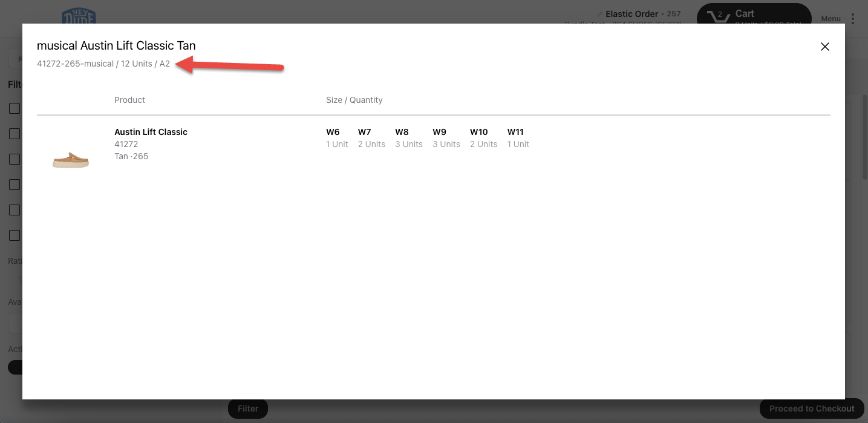Viewport: 868px width, 423px height.
Task: Click the W7 size heading
Action: (x=364, y=132)
